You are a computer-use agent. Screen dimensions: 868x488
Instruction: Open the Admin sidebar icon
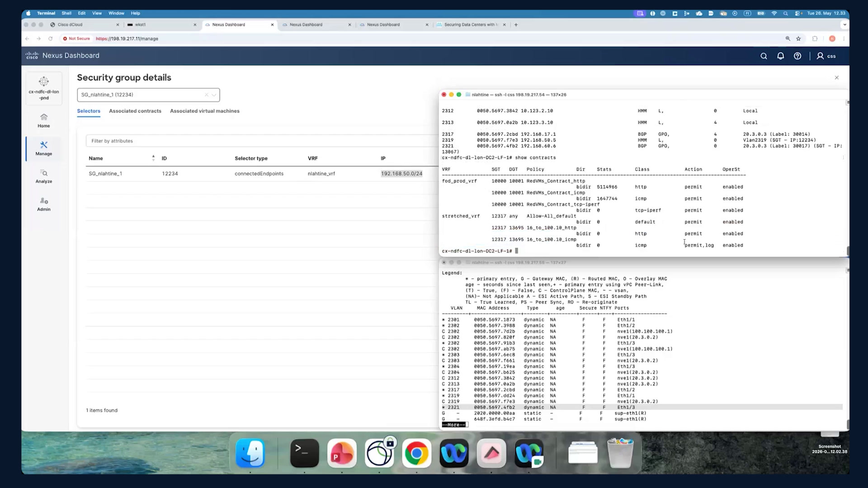pyautogui.click(x=44, y=204)
